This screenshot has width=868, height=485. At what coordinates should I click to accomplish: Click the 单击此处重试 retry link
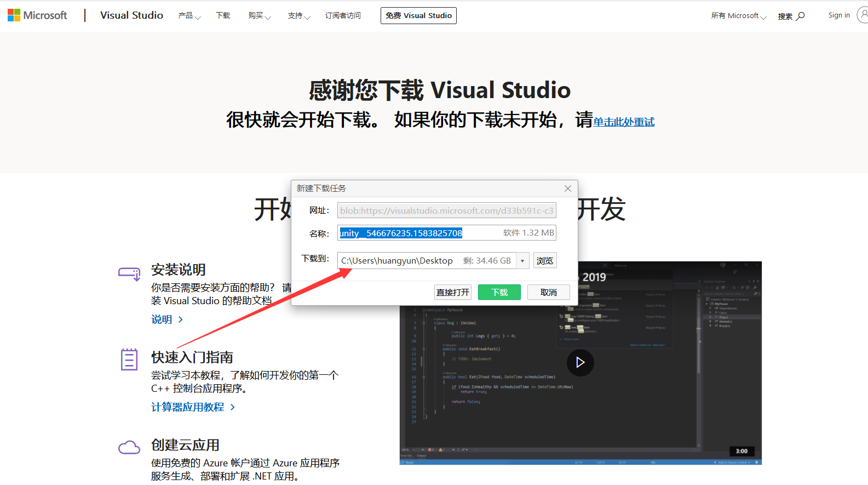[624, 122]
